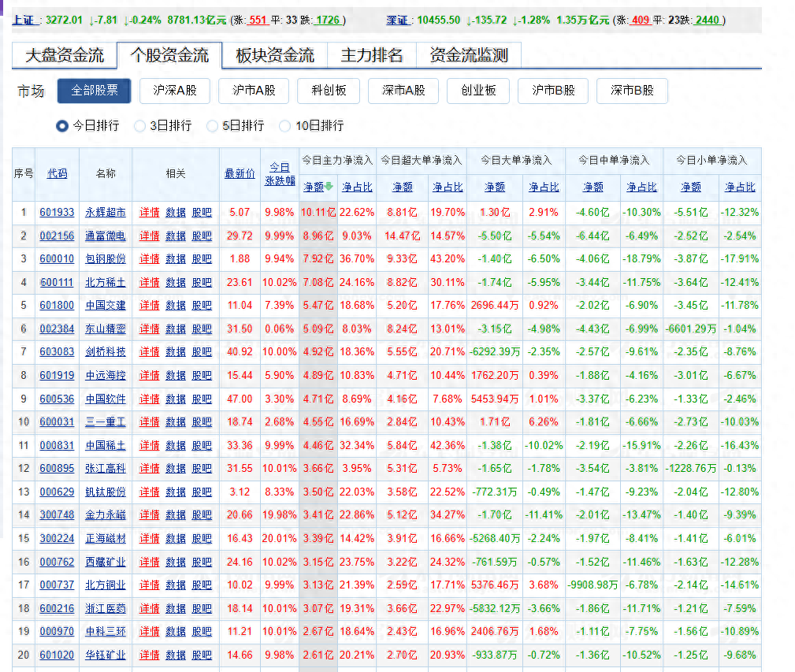Click 深市B股 market button

(x=632, y=91)
